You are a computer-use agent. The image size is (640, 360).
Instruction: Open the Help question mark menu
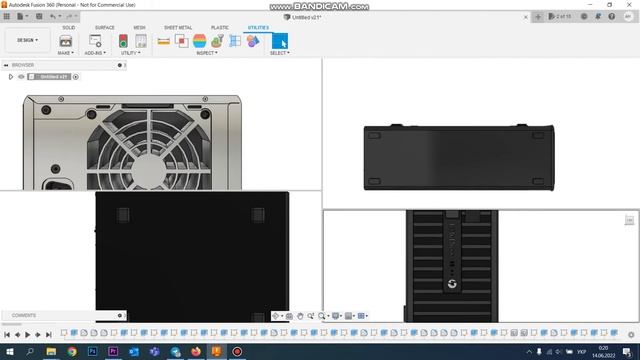611,17
